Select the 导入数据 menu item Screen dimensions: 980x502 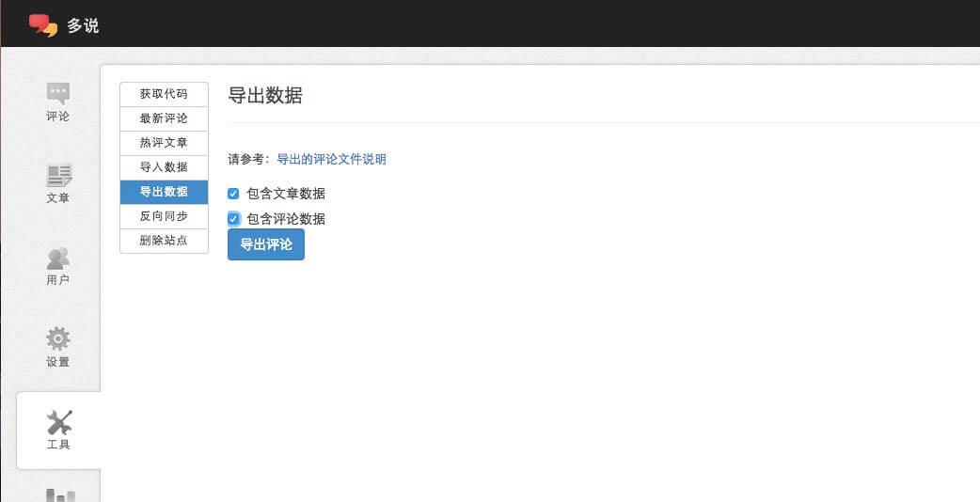[x=164, y=167]
